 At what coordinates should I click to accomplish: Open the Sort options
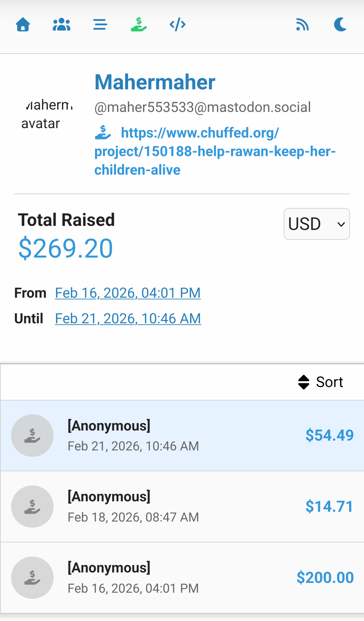point(321,382)
